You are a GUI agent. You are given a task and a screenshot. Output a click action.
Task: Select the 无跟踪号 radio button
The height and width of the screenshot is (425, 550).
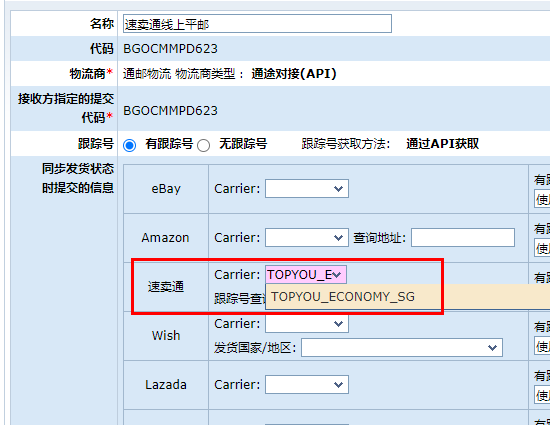tap(203, 145)
